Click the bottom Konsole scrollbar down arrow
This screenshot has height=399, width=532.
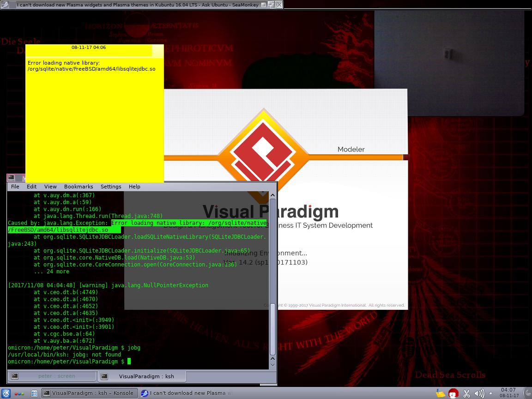coord(272,365)
